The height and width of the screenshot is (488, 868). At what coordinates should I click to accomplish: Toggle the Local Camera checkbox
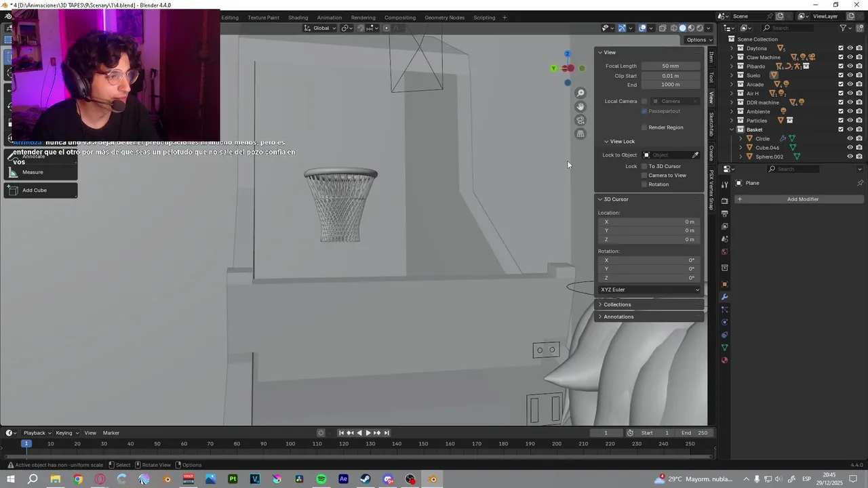644,102
